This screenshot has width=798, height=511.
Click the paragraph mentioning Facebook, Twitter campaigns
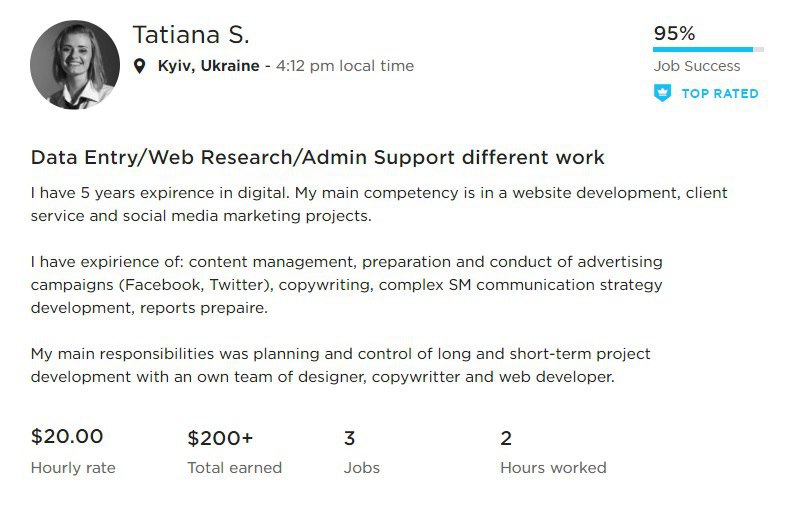coord(346,285)
